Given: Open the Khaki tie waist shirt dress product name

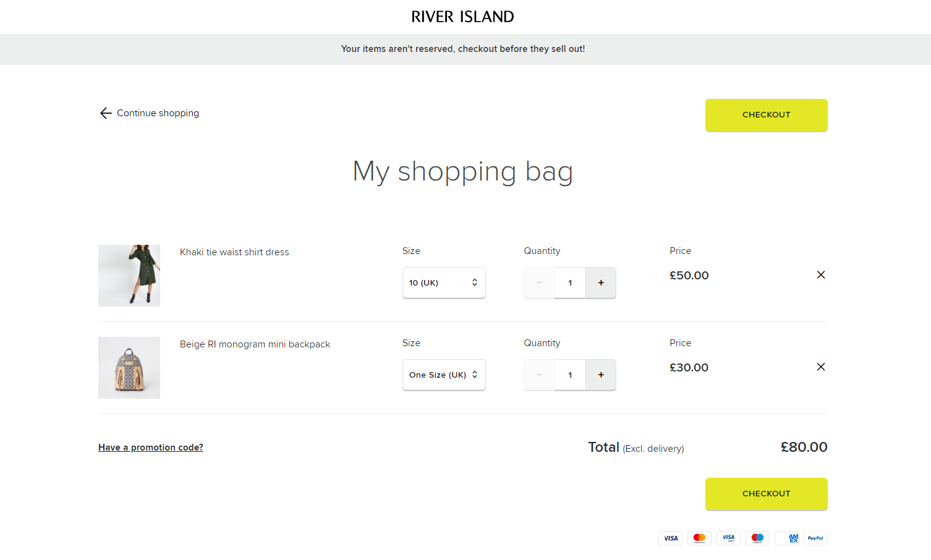Looking at the screenshot, I should [234, 252].
